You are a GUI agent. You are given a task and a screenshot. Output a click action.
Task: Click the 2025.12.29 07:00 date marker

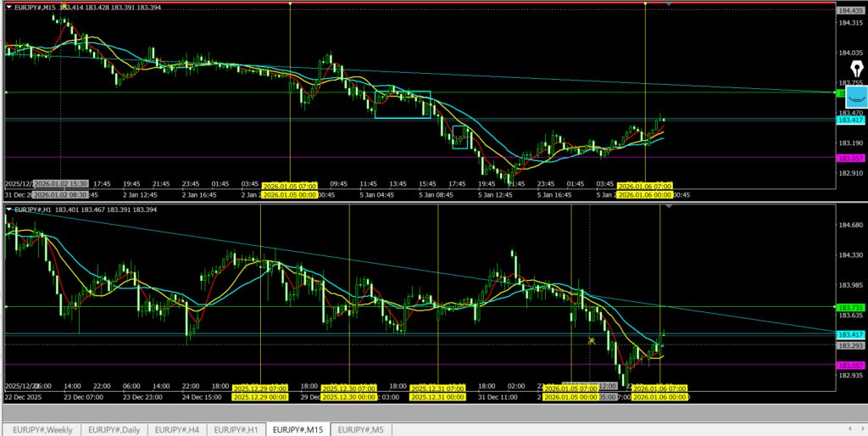[x=260, y=388]
